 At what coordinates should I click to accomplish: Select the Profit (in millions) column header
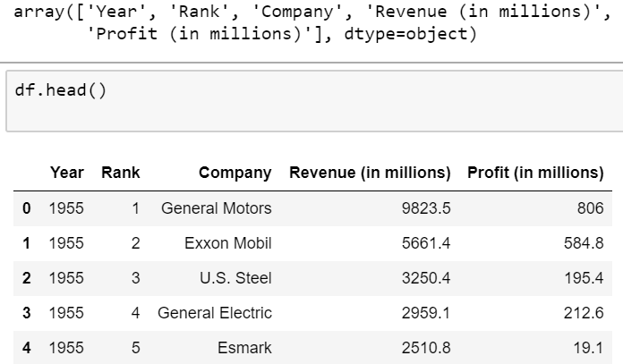point(535,173)
